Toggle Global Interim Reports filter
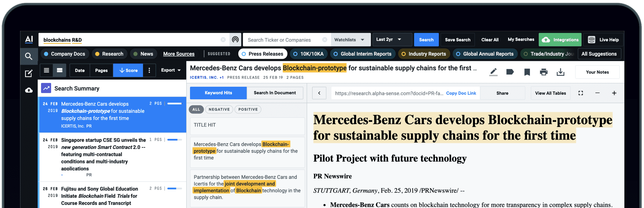 tap(362, 54)
